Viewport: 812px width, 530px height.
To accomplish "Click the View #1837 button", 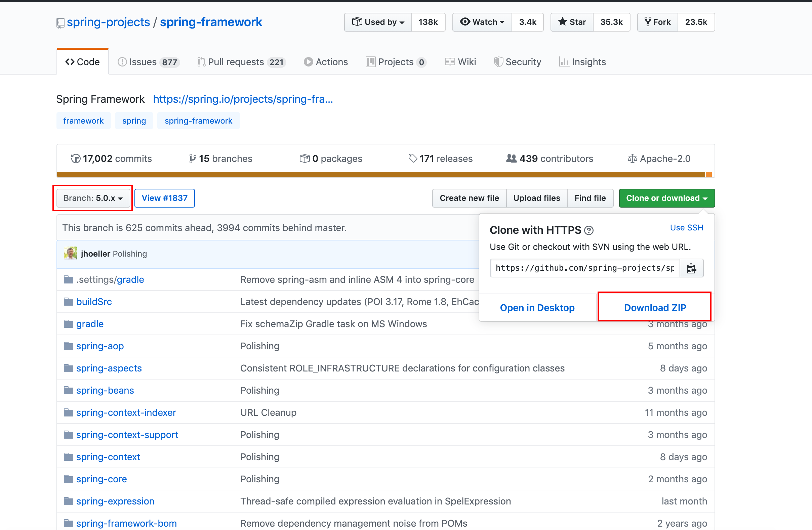I will (x=164, y=198).
